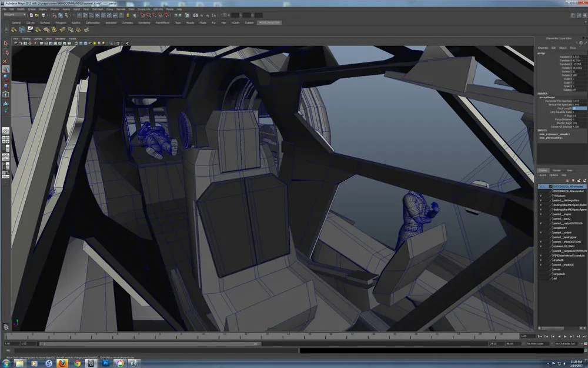Toggle visibility of the VTOLdoors layer

[x=540, y=196]
